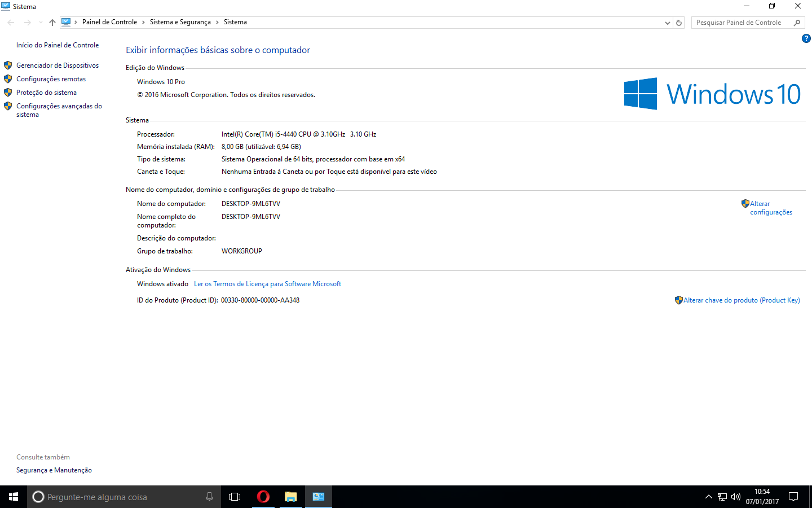Screen dimensions: 812x508
Task: Open Sistema e Segurança breadcrumb
Action: pyautogui.click(x=180, y=22)
